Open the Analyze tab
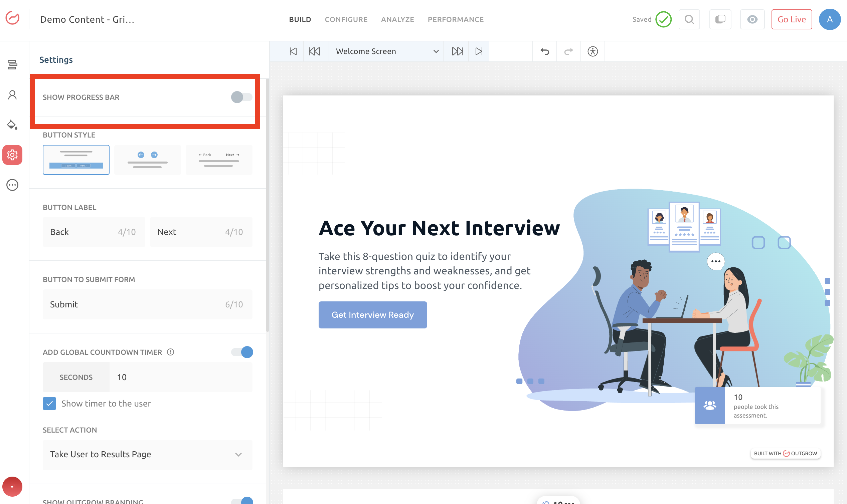The width and height of the screenshot is (847, 504). pos(397,20)
